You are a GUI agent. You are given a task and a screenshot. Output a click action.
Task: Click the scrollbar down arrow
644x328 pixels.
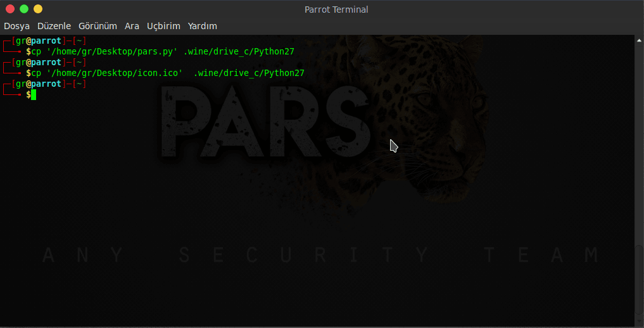638,322
